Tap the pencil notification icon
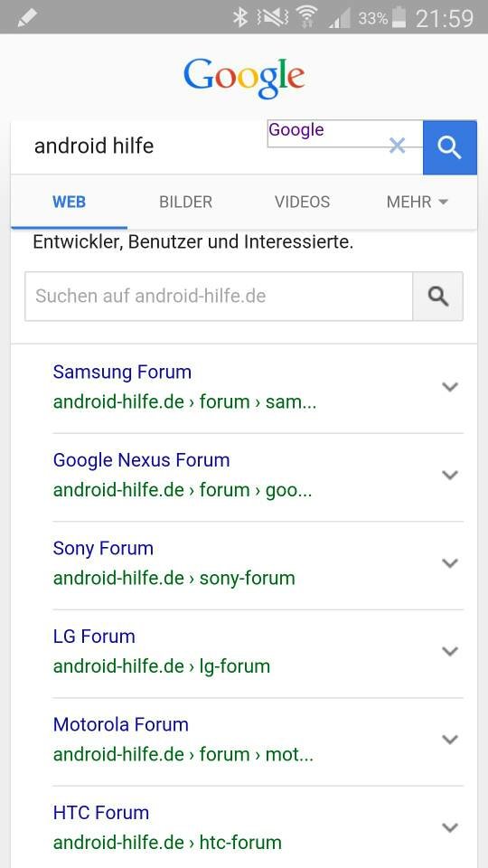 coord(27,18)
